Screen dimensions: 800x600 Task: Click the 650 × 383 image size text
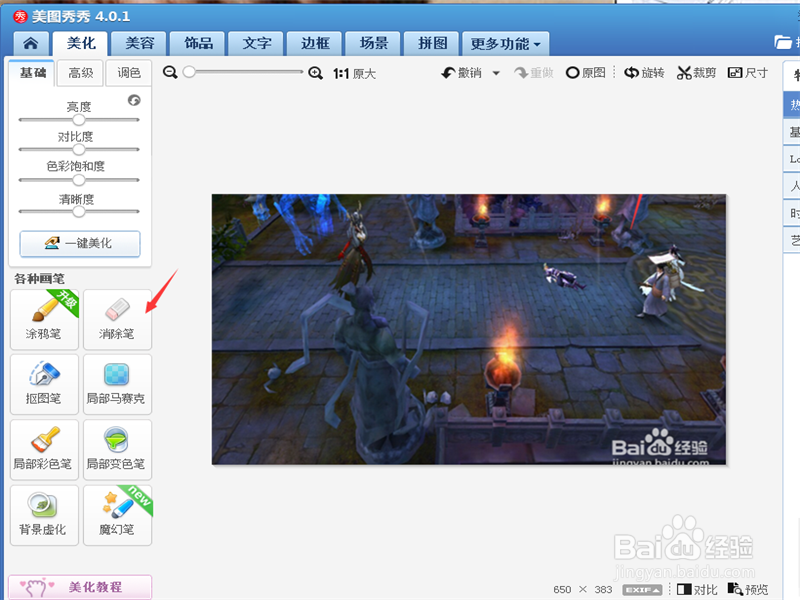point(583,590)
